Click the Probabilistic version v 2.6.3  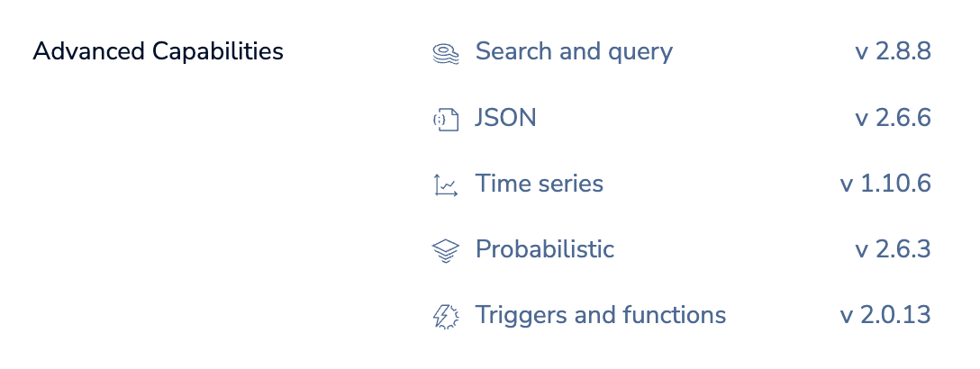[x=892, y=249]
